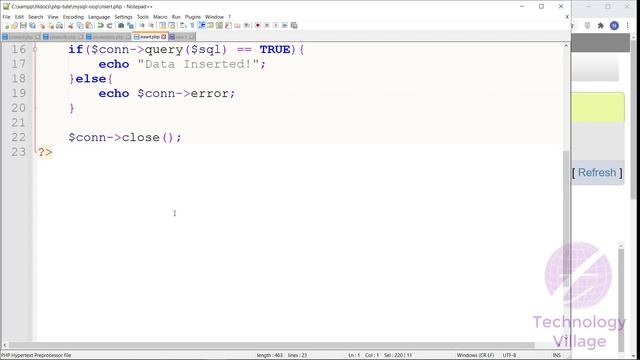Viewport: 640px width, 360px height.
Task: Click the Paste toolbar icon
Action: point(89,25)
